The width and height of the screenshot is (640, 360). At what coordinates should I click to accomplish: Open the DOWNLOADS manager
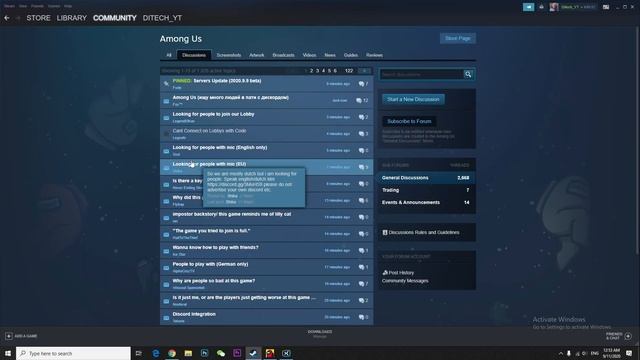pyautogui.click(x=320, y=333)
